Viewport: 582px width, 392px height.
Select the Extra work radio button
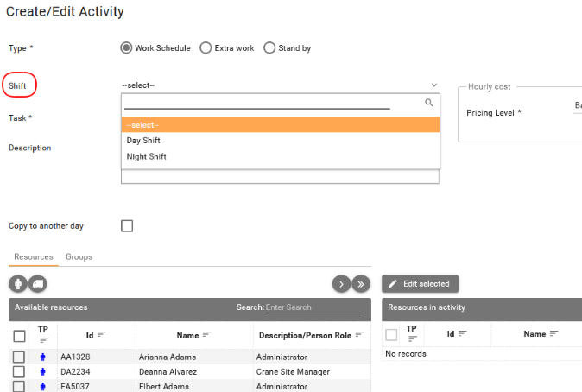[x=206, y=48]
